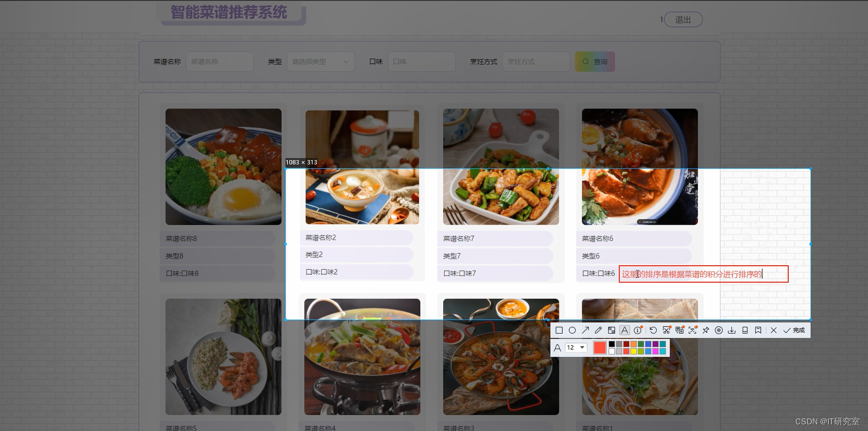Viewport: 868px width, 431px height.
Task: Select the mosaic blur tool
Action: (612, 330)
